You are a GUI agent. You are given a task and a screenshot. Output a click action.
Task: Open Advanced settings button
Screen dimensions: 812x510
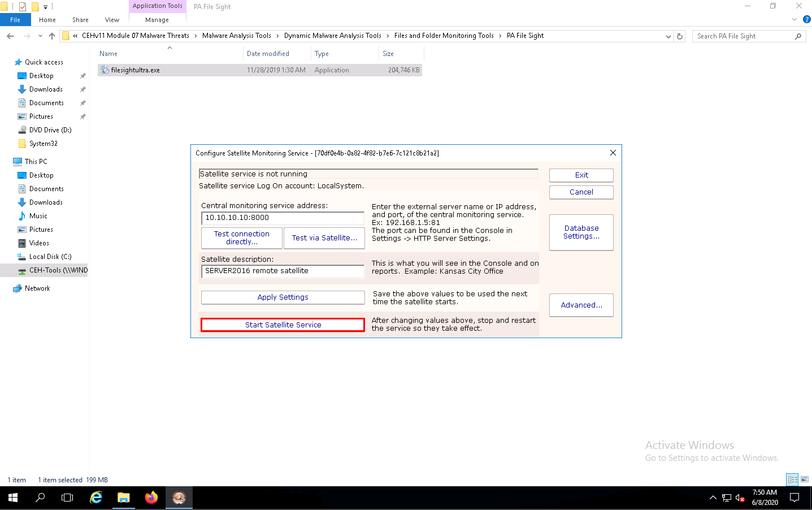click(581, 305)
